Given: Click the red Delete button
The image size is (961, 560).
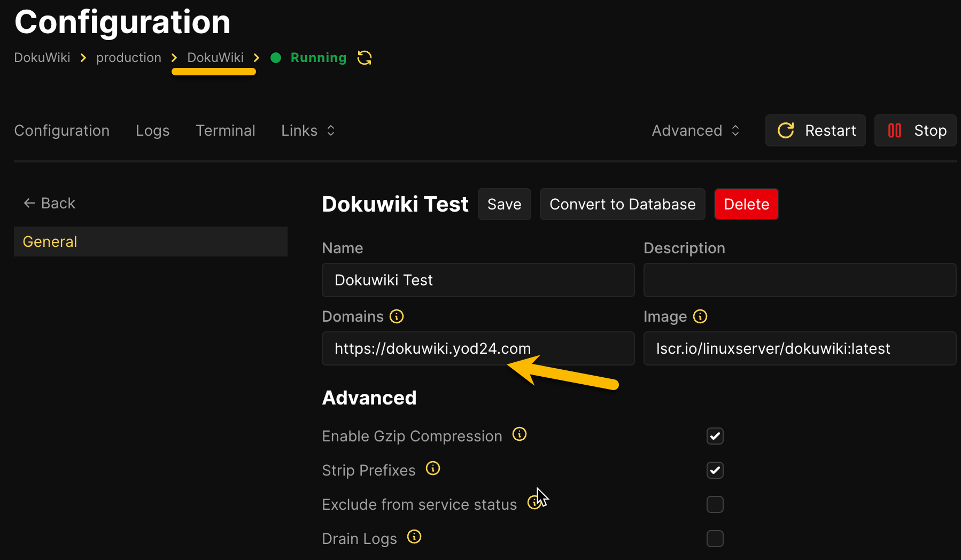Looking at the screenshot, I should [746, 204].
